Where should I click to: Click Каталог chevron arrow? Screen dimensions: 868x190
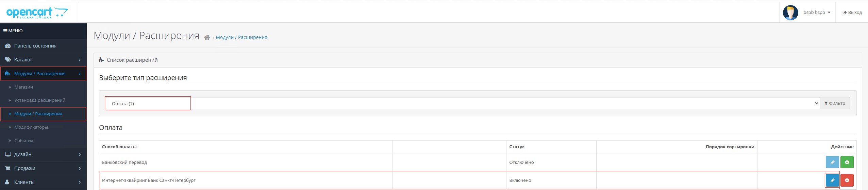coord(80,60)
